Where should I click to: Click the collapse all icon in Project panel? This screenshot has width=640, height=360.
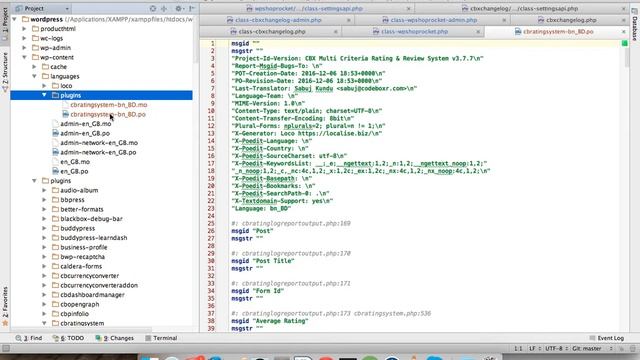[164, 8]
